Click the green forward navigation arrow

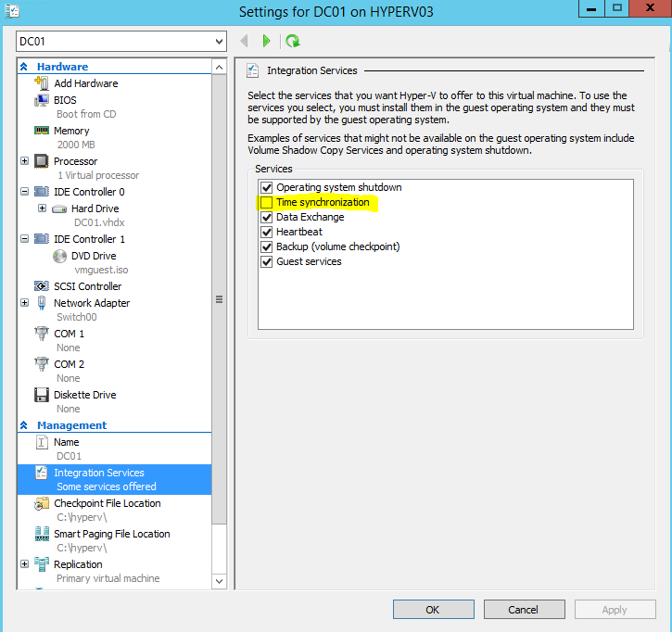pyautogui.click(x=267, y=41)
